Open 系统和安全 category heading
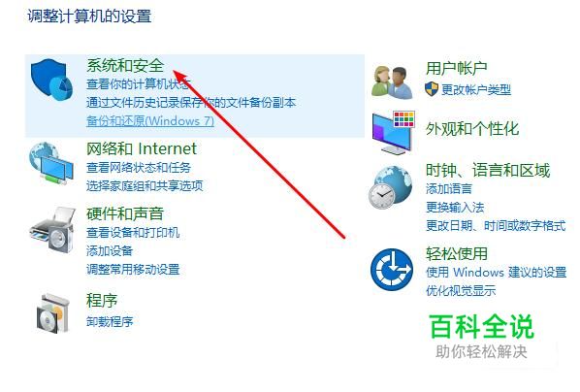The width and height of the screenshot is (580, 392). click(125, 66)
